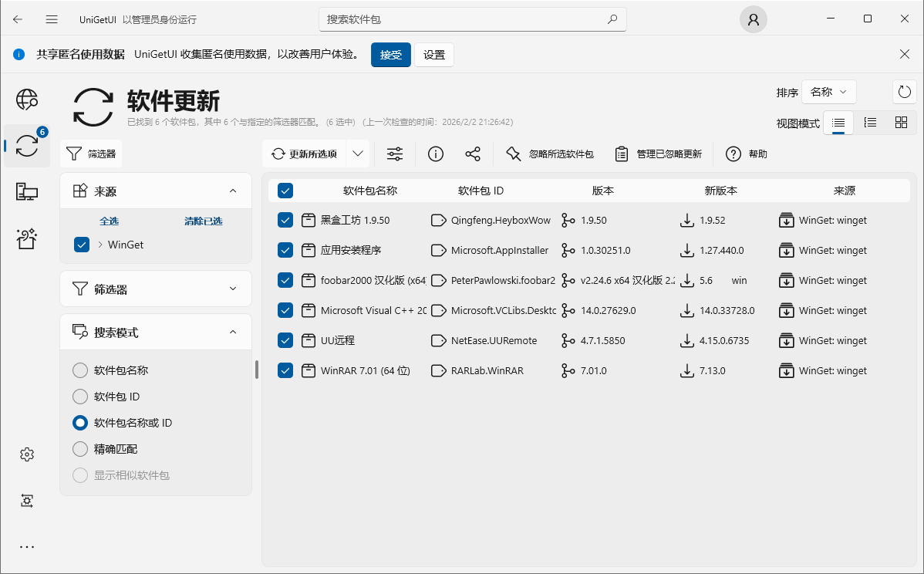Switch to grid view mode icon
The image size is (924, 574).
(901, 123)
